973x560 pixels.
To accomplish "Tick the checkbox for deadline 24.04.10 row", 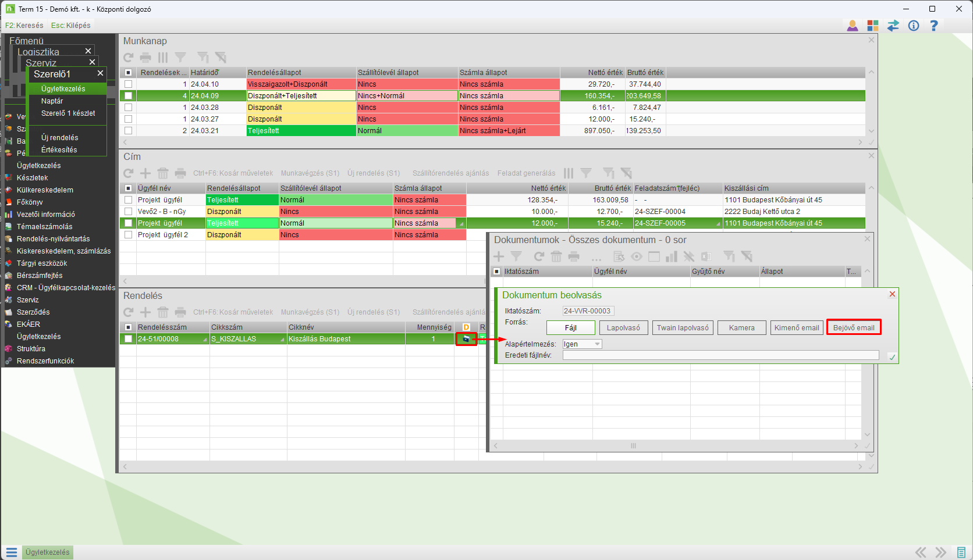I will pos(129,84).
